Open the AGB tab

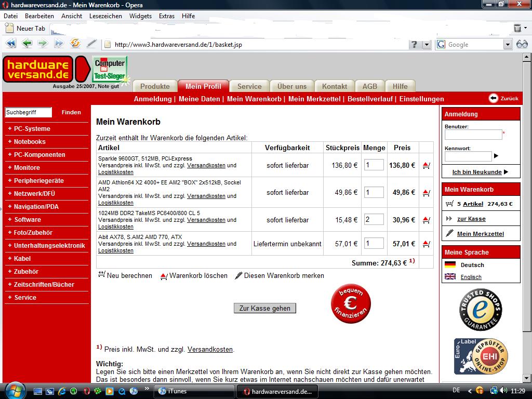point(370,86)
